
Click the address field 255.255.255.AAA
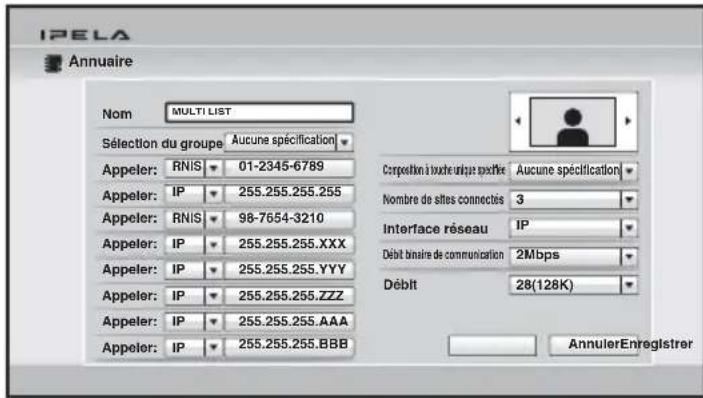tap(289, 321)
